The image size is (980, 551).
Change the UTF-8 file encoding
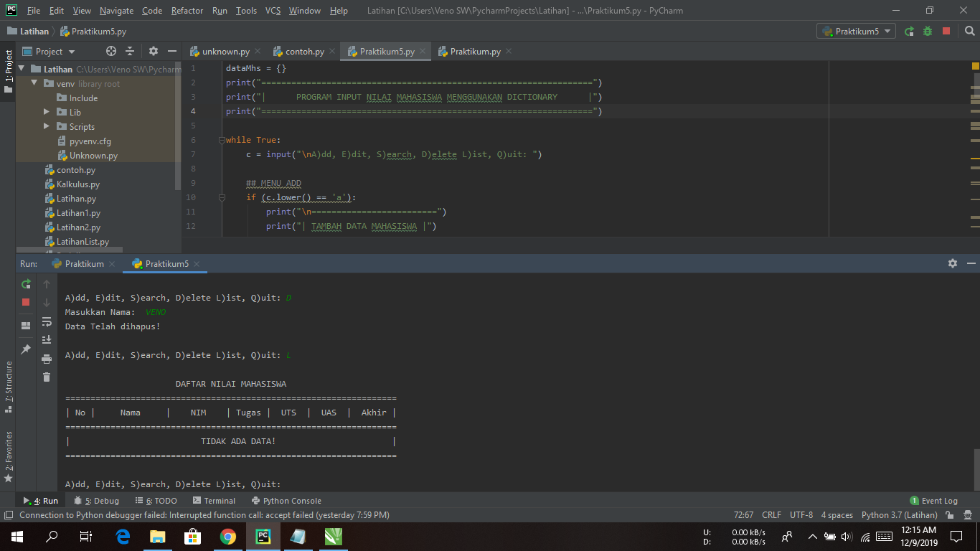[801, 515]
